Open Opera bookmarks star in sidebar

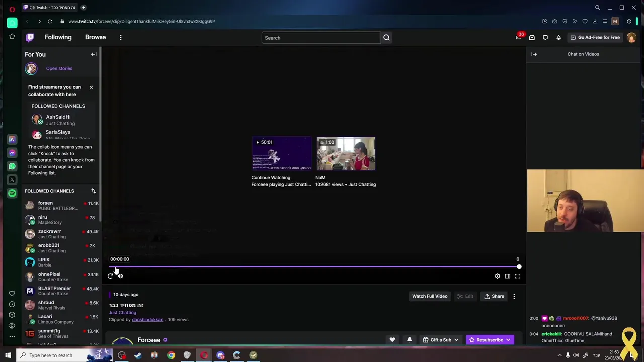click(12, 36)
